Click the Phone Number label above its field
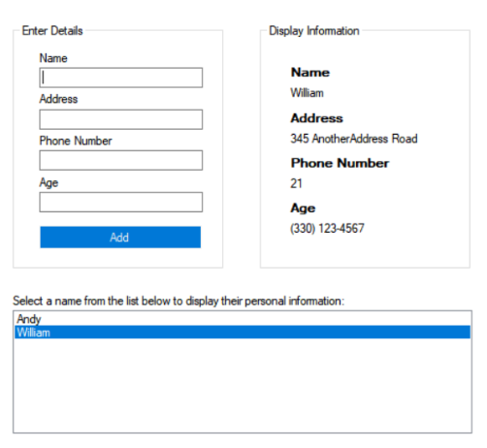The width and height of the screenshot is (487, 448). (x=76, y=141)
